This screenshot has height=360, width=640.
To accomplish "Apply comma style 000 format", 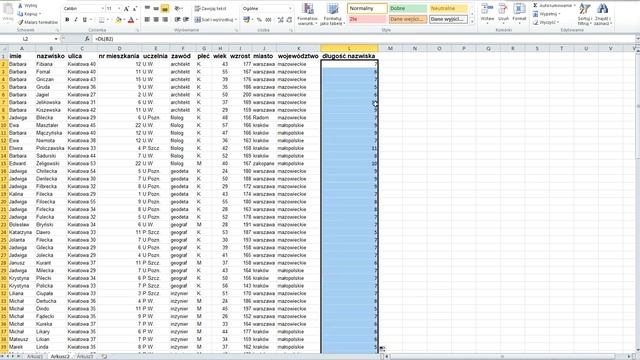I will pyautogui.click(x=268, y=20).
